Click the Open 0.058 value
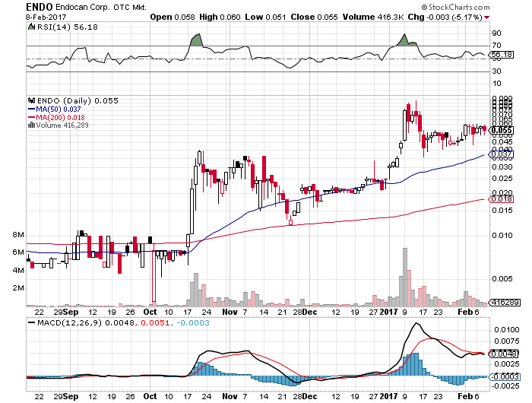Screen dimensions: 532x403 173,17
